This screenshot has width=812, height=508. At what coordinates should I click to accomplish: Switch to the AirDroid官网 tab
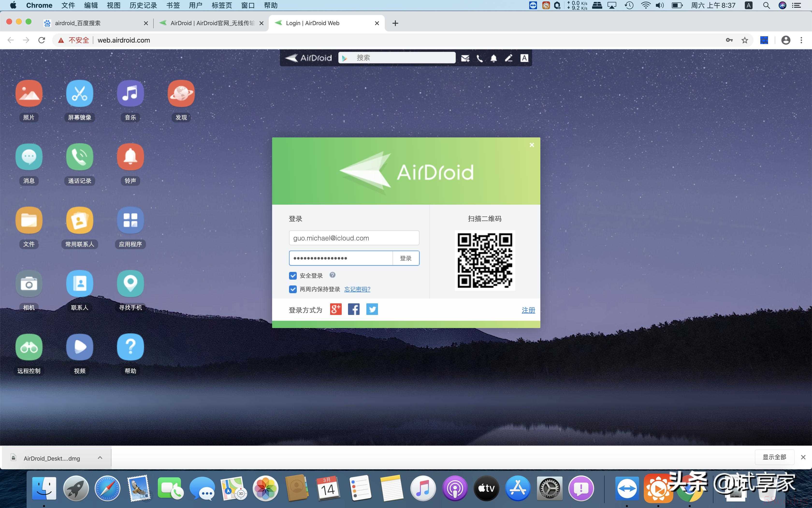[212, 23]
